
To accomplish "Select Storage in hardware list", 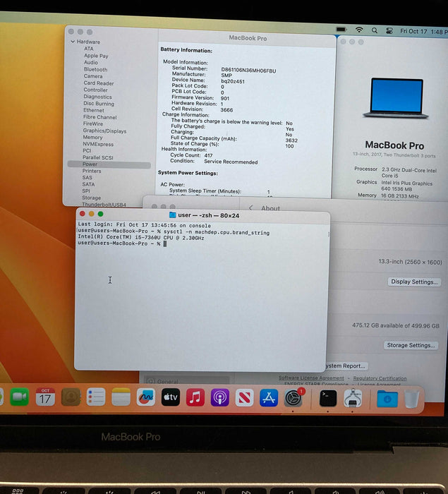I will (x=92, y=198).
